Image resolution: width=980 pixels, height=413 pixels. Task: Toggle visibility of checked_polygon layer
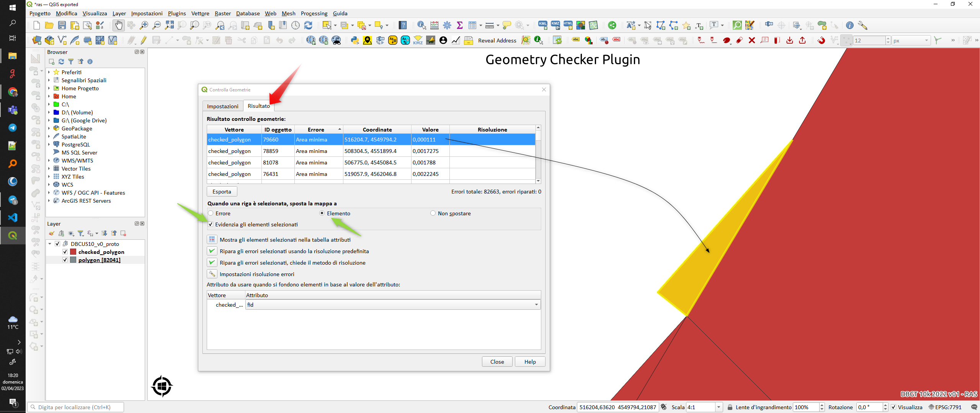click(65, 252)
